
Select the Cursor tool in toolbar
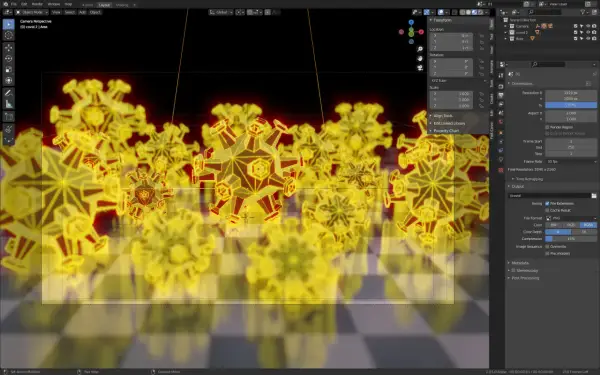click(8, 35)
